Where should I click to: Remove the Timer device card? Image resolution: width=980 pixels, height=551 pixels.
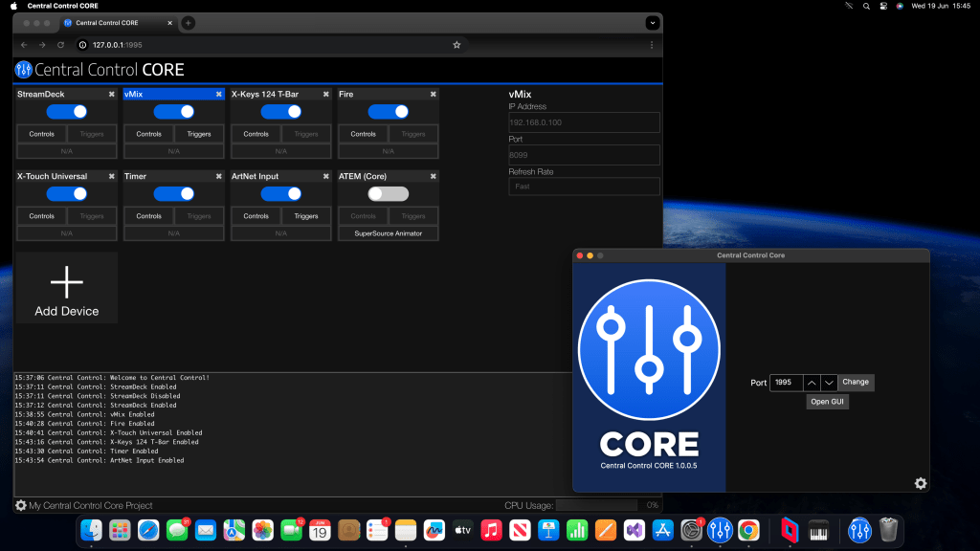pyautogui.click(x=219, y=177)
